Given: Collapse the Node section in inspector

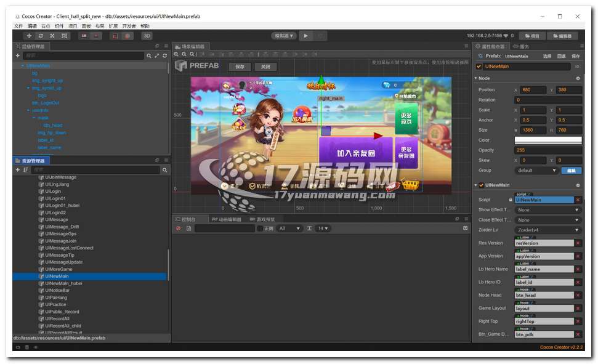Looking at the screenshot, I should click(475, 78).
